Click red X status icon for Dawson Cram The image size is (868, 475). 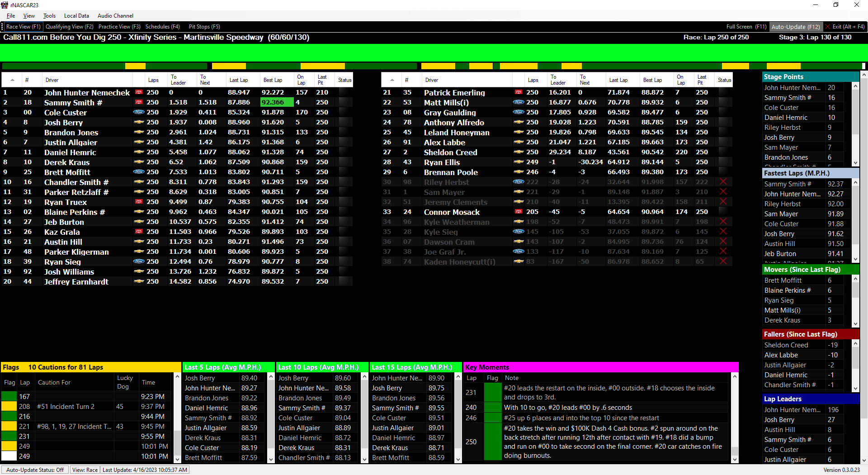pos(723,242)
